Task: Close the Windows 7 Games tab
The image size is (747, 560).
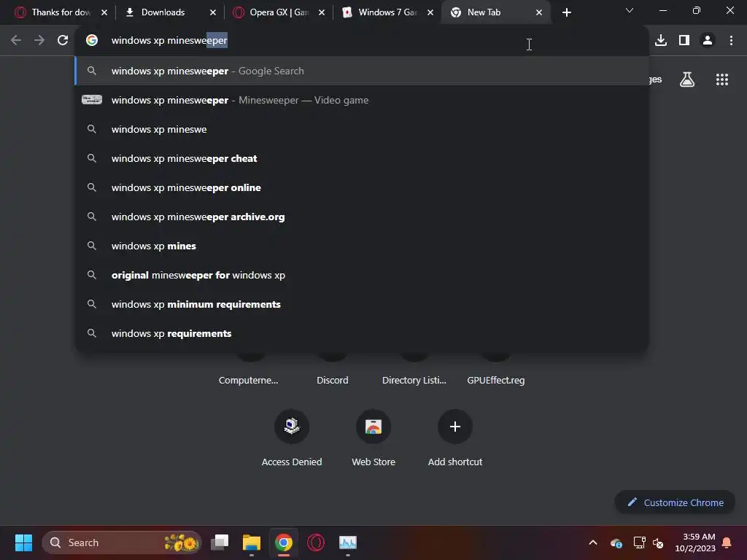Action: coord(430,12)
